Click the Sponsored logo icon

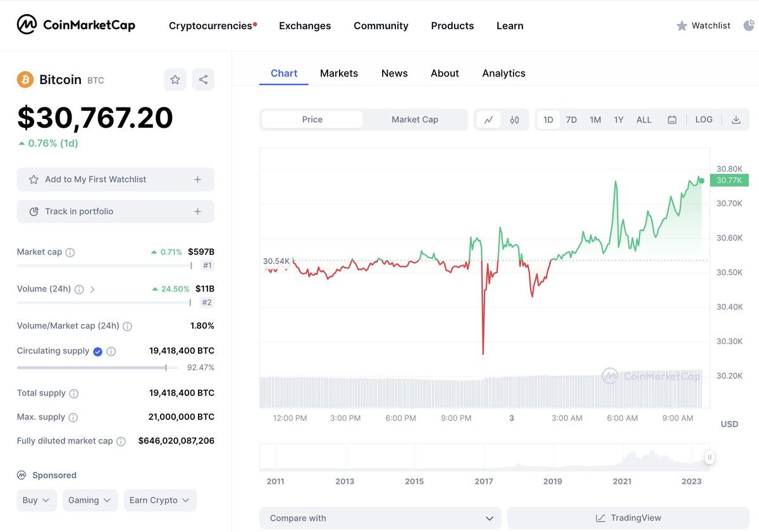[x=22, y=475]
